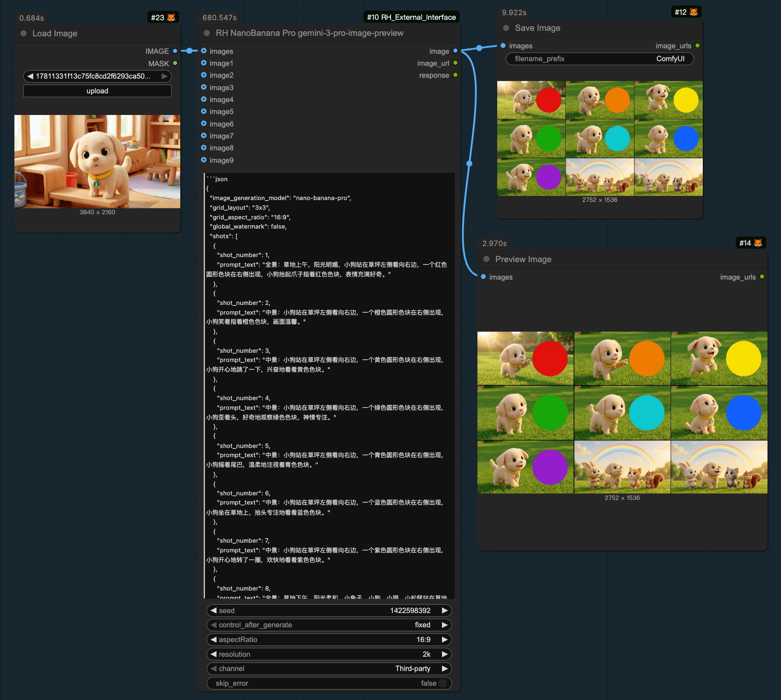Click the 3x3 grid result in Preview Image
Viewport: 781px width, 700px height.
click(622, 413)
